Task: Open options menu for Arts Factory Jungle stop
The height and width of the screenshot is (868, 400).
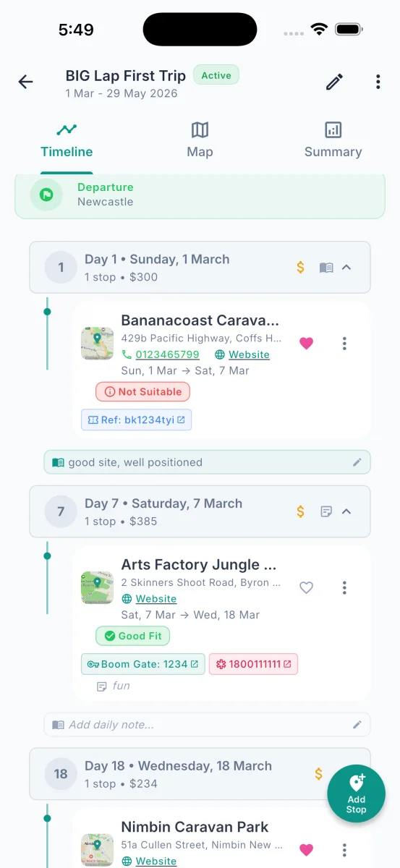Action: (x=344, y=588)
